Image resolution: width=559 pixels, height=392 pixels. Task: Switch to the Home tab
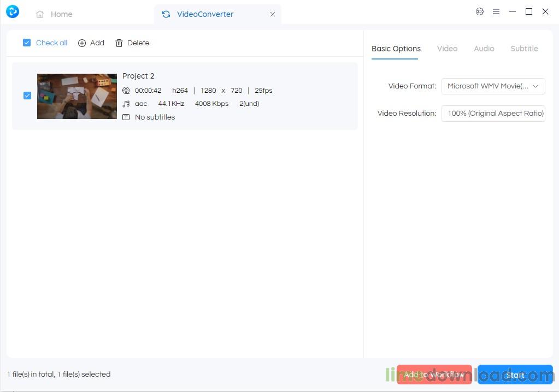(54, 14)
